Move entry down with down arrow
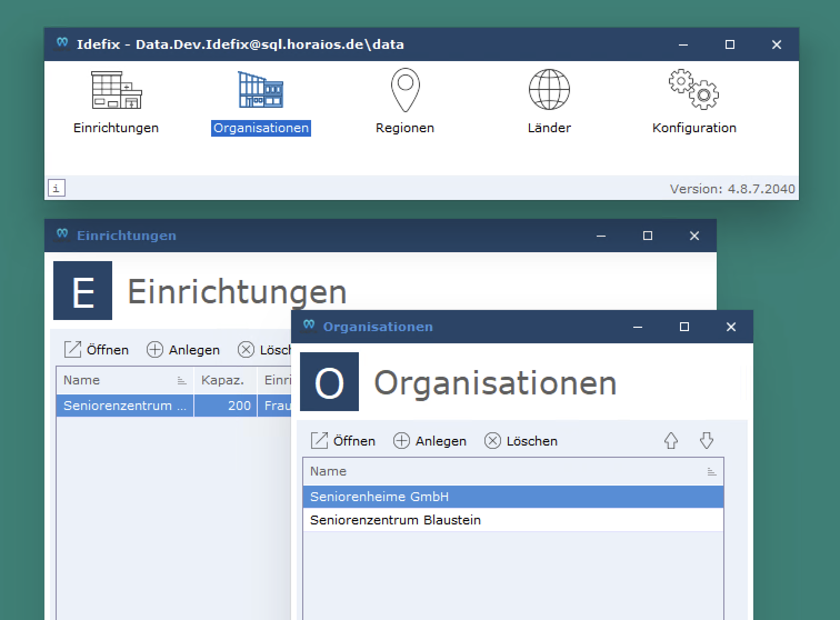 click(x=706, y=441)
